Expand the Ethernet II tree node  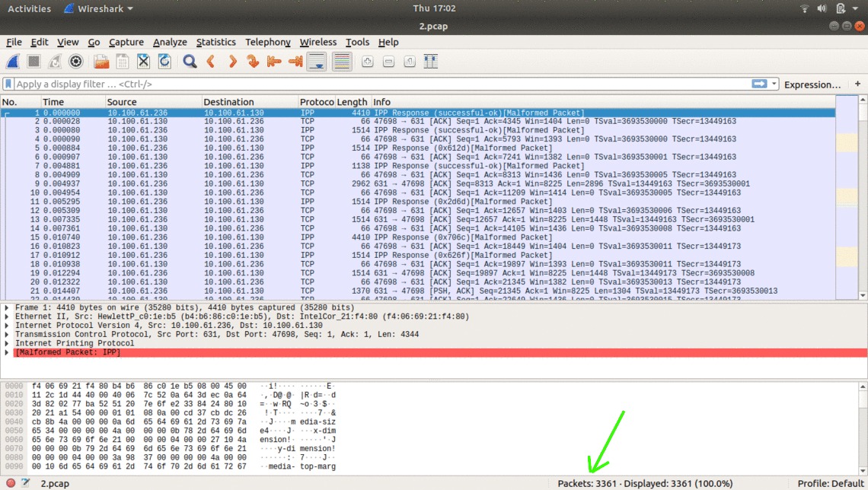pyautogui.click(x=7, y=317)
